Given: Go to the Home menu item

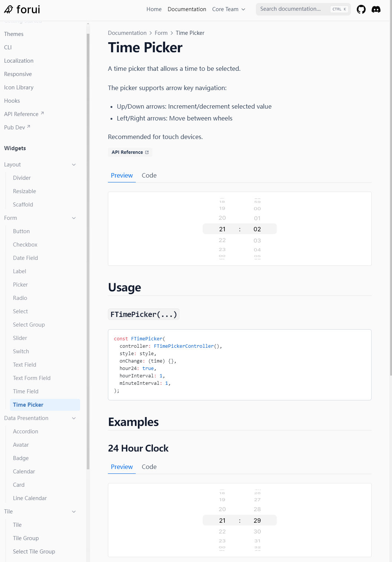Looking at the screenshot, I should pos(154,9).
